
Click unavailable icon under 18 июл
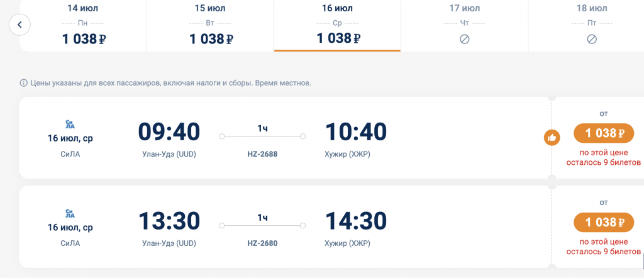click(x=591, y=40)
